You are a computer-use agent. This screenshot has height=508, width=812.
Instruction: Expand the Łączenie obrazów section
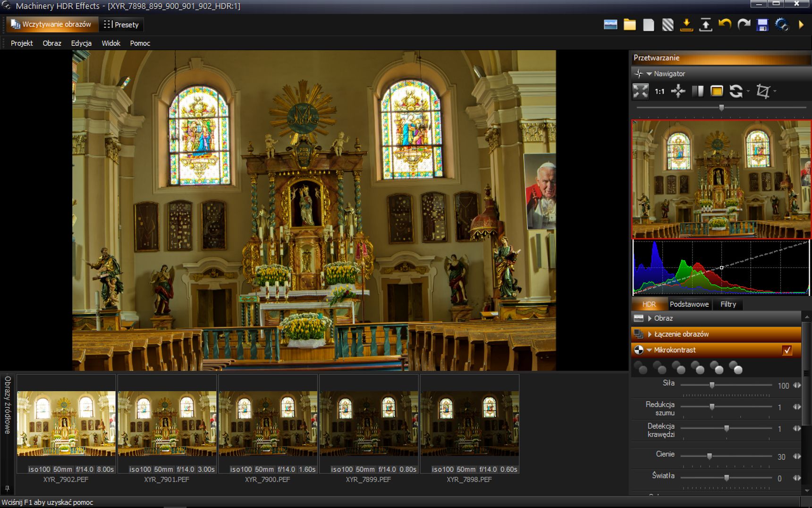pos(650,335)
